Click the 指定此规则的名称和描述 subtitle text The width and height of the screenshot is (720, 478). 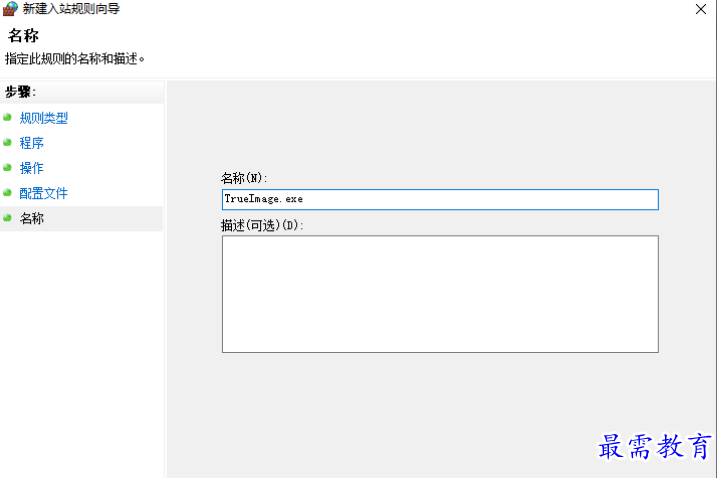point(75,59)
